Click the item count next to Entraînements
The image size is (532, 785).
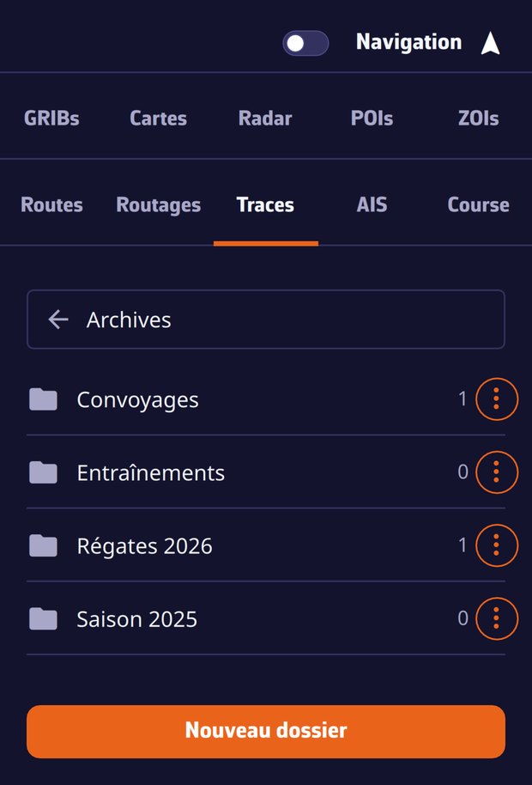pyautogui.click(x=463, y=472)
